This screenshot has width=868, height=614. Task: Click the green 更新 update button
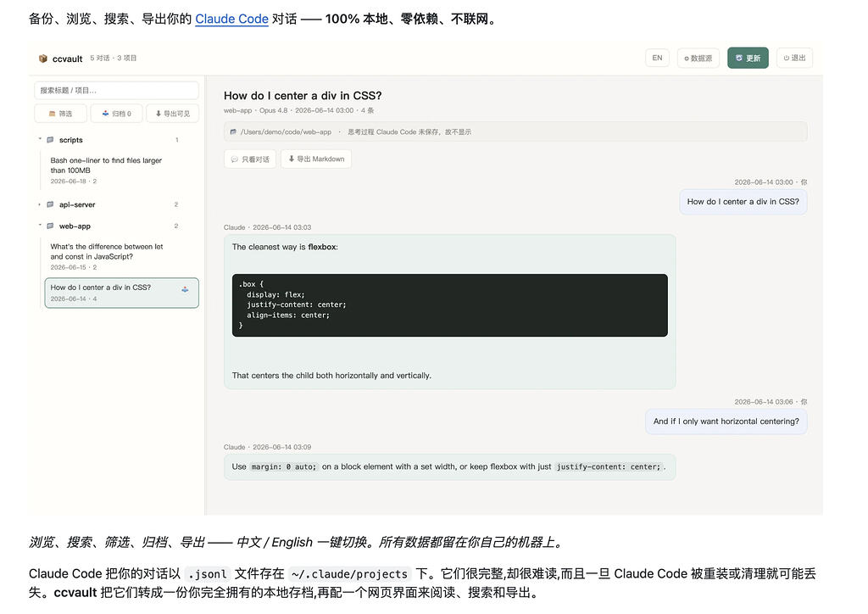tap(748, 59)
